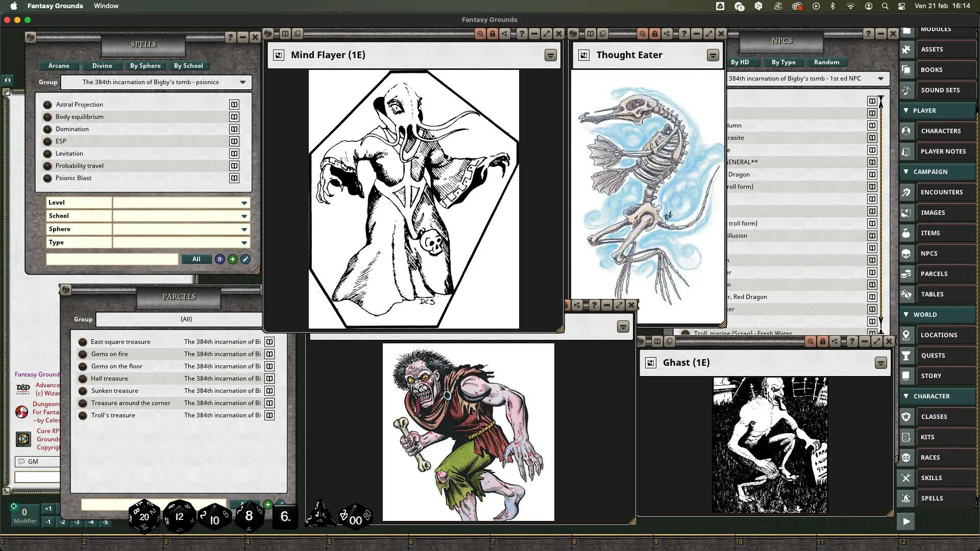Roll the d100 percentile die

[x=356, y=517]
